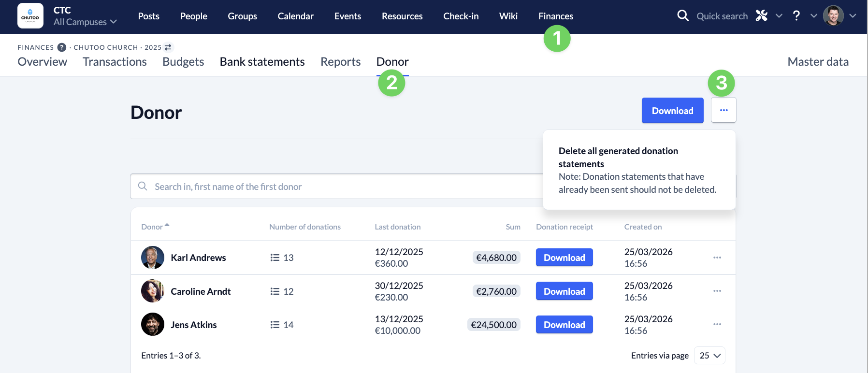Screen dimensions: 868x373
Task: Expand the chevron next to admin tools
Action: 779,16
